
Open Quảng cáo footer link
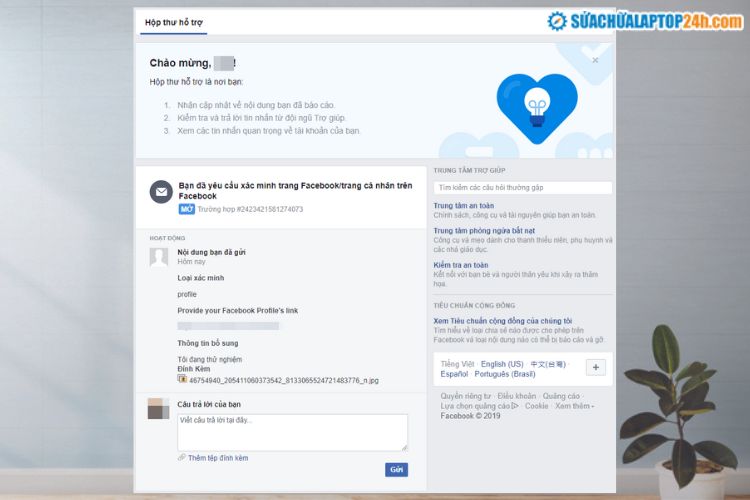pyautogui.click(x=561, y=396)
